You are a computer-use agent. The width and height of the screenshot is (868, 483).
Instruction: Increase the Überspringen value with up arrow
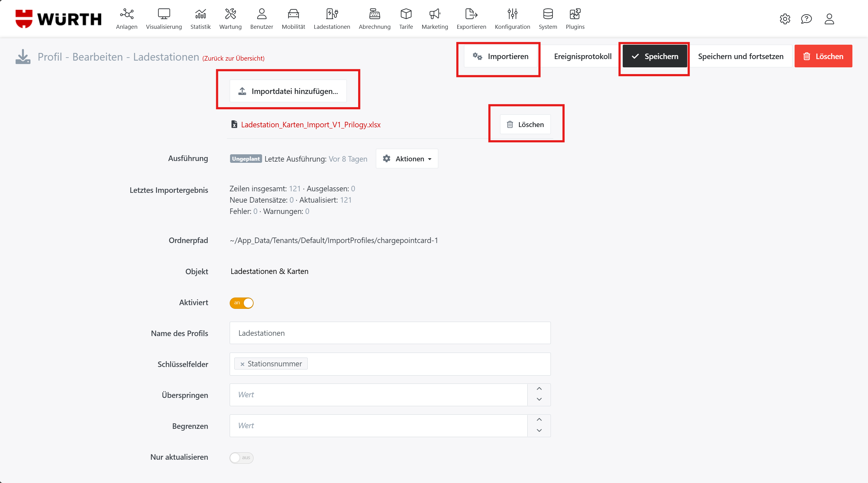click(x=539, y=389)
